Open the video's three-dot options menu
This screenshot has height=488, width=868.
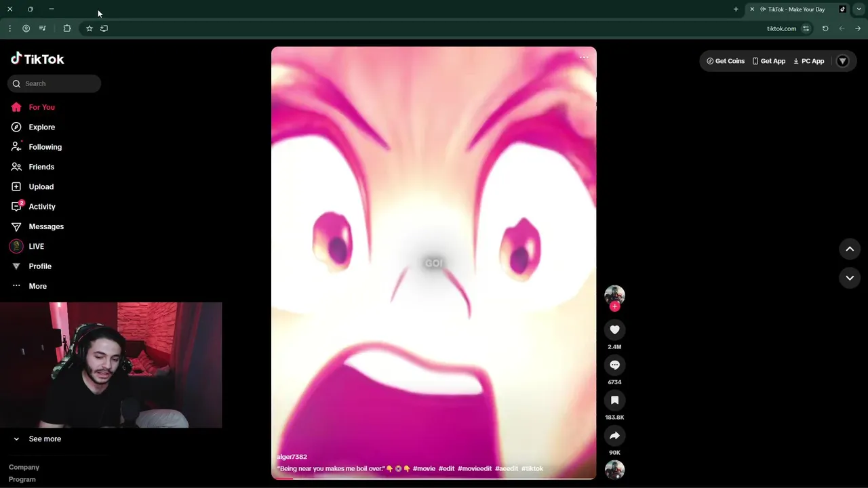tap(584, 58)
